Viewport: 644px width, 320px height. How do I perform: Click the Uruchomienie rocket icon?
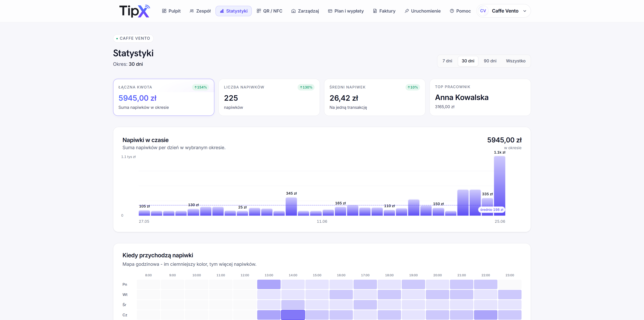pos(407,11)
